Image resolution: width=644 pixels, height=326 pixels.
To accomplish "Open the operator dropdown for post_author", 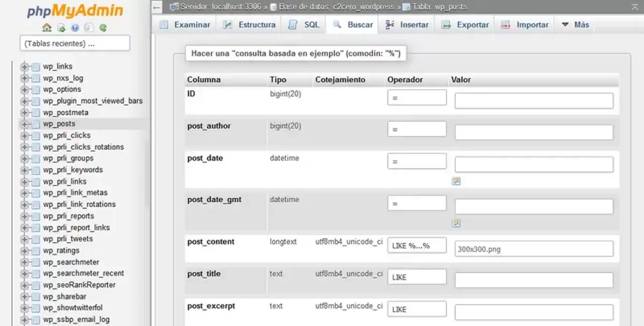I will click(x=417, y=129).
